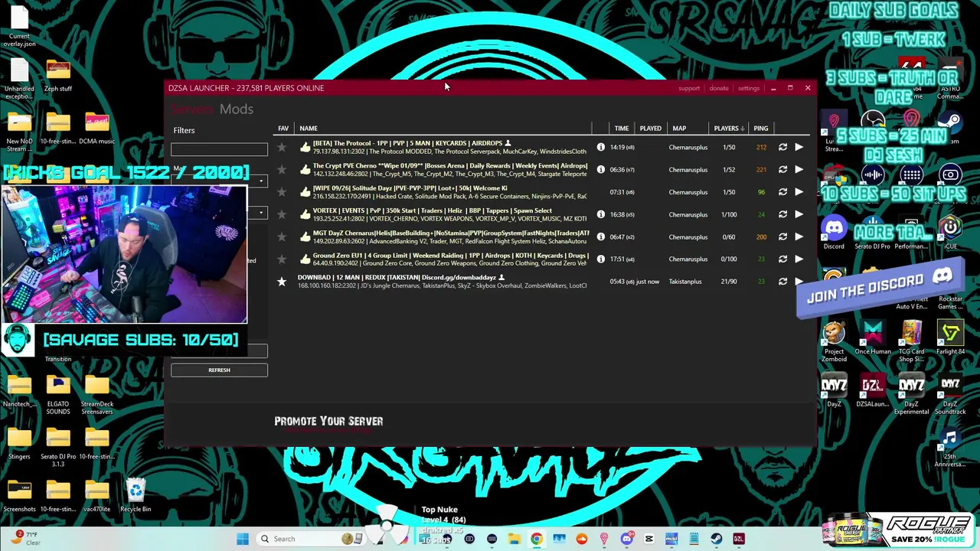Screen dimensions: 980x551
Task: Play The Protocol server
Action: [799, 147]
